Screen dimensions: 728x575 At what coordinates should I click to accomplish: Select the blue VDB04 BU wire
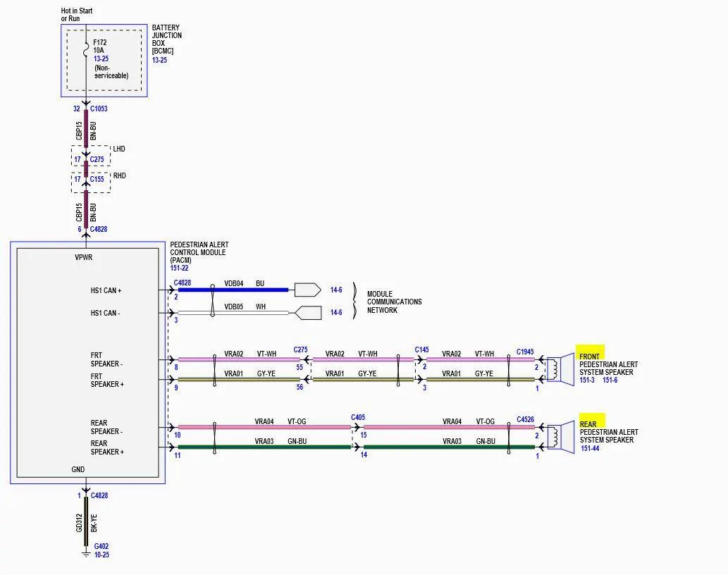(233, 290)
